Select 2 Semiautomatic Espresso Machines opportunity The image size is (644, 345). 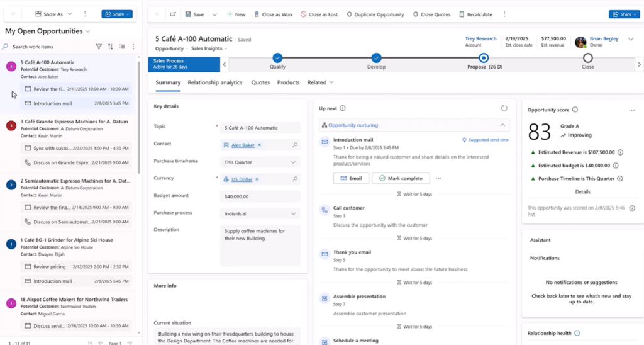[75, 181]
